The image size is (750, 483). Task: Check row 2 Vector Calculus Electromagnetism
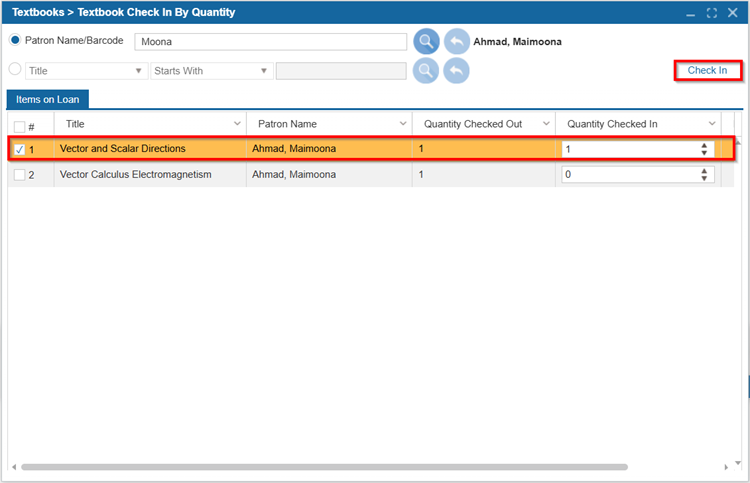19,175
